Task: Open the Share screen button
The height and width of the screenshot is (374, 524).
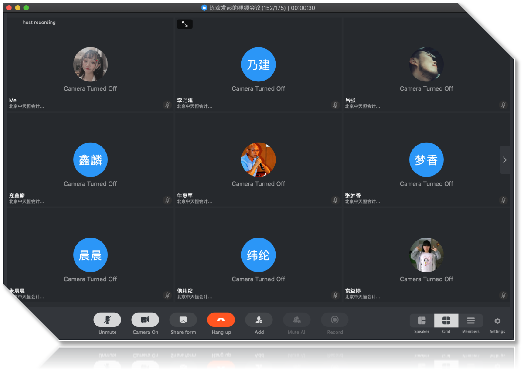Action: [x=183, y=320]
